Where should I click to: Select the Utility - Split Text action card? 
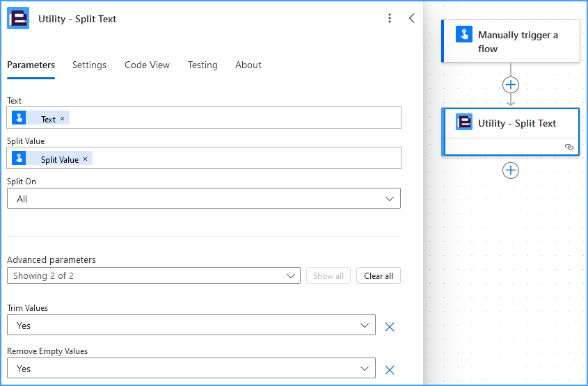(511, 131)
